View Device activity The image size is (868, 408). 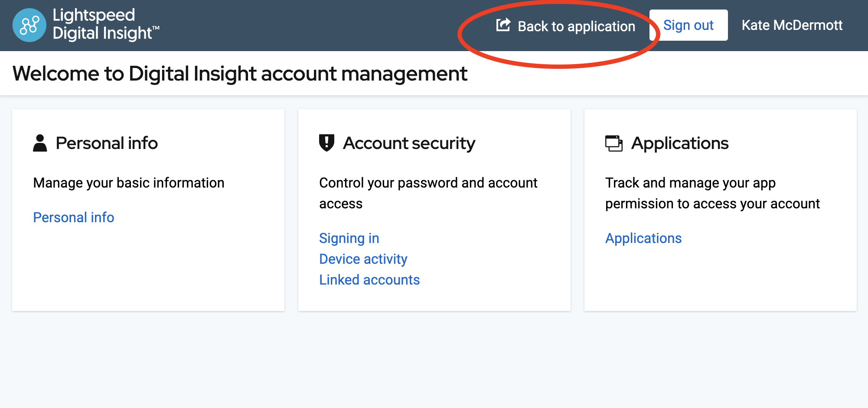point(363,259)
